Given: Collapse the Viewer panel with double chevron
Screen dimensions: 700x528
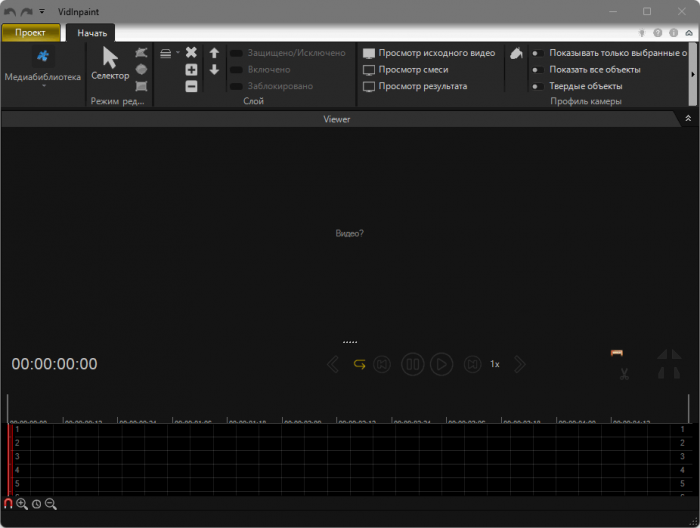Looking at the screenshot, I should (688, 118).
